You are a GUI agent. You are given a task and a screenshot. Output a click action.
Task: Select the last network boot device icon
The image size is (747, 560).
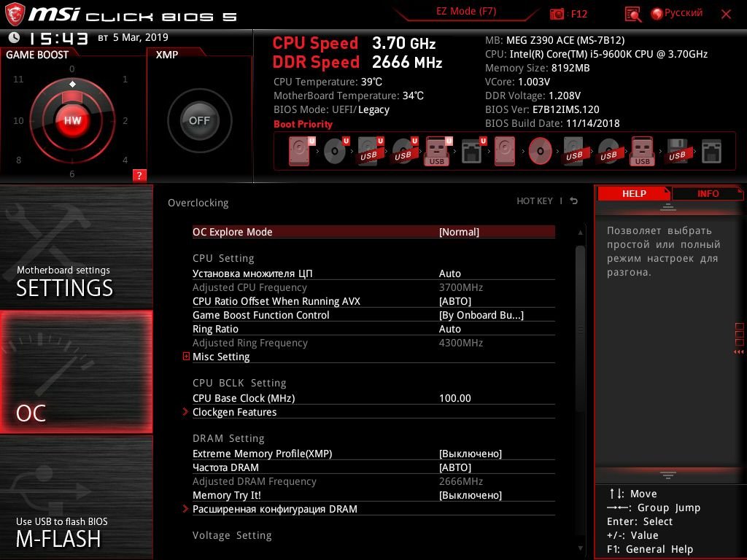click(x=711, y=151)
